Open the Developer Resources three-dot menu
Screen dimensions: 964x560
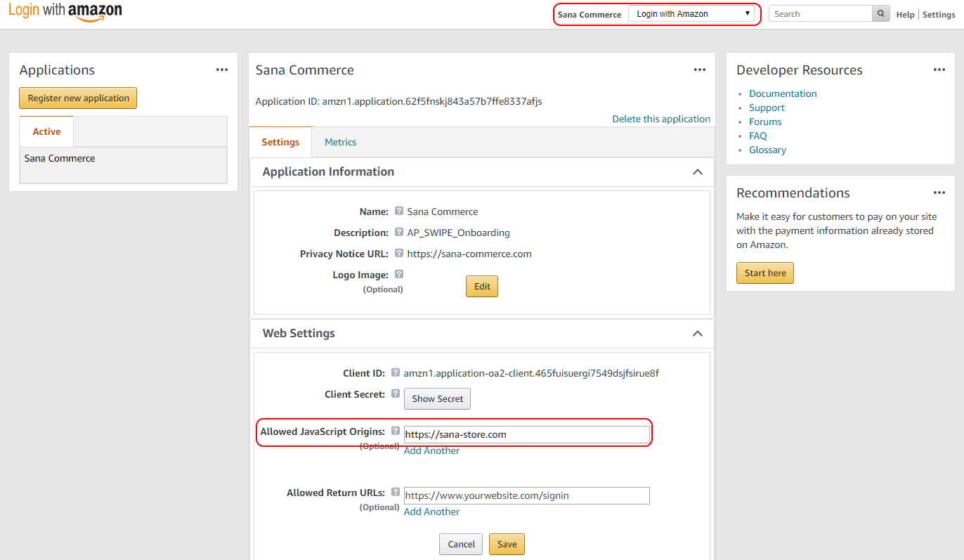(x=939, y=70)
